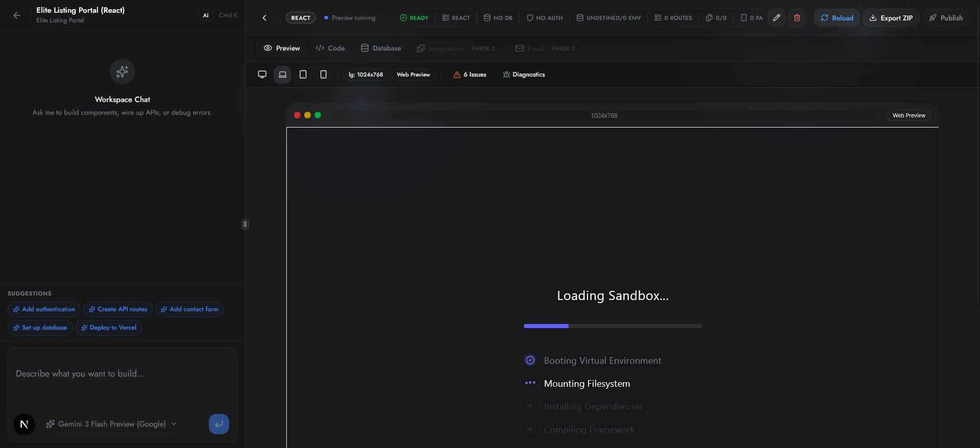Click the Export ZIP button
This screenshot has height=448, width=980.
pyautogui.click(x=891, y=18)
